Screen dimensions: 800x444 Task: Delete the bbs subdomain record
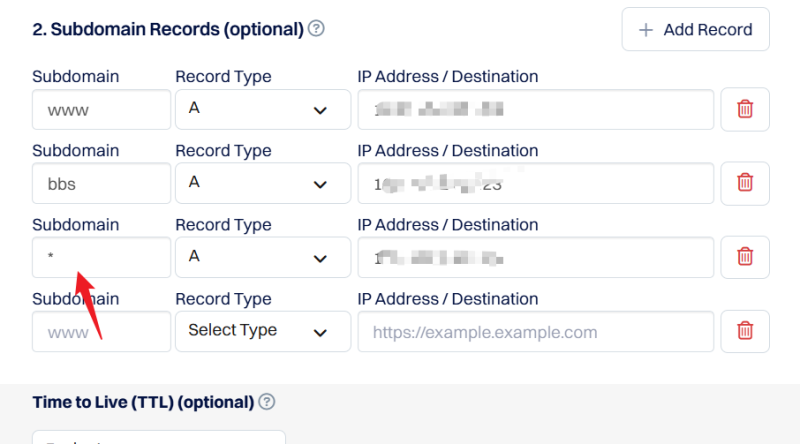[745, 183]
